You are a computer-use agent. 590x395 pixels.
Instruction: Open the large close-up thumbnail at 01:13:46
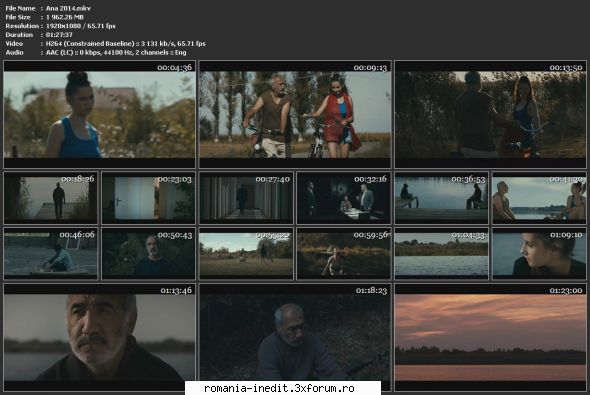(99, 337)
